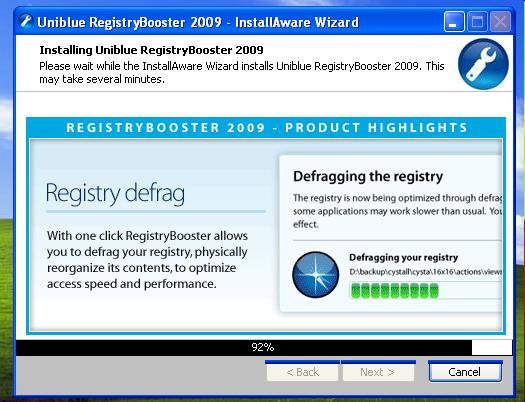Click the Product Highlights banner header
Screen dimensions: 525x402
tap(266, 128)
